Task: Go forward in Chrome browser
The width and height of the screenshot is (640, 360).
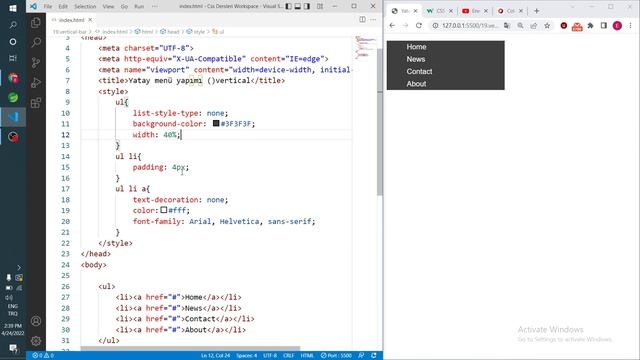Action: point(405,25)
